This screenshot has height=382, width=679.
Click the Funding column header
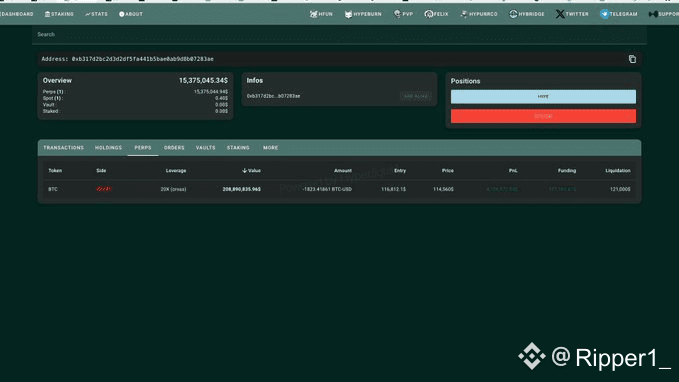tap(567, 171)
